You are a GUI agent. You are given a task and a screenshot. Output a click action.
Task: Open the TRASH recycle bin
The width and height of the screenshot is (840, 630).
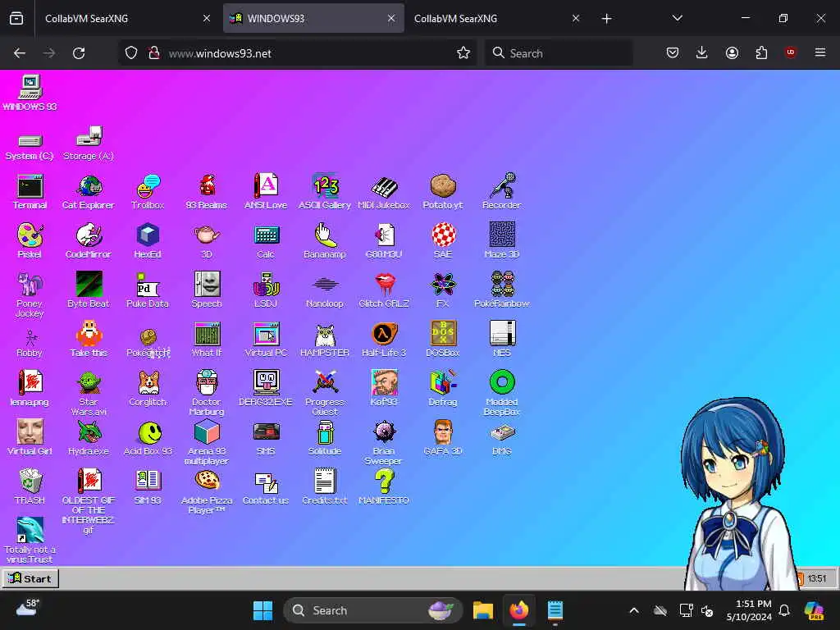[30, 486]
